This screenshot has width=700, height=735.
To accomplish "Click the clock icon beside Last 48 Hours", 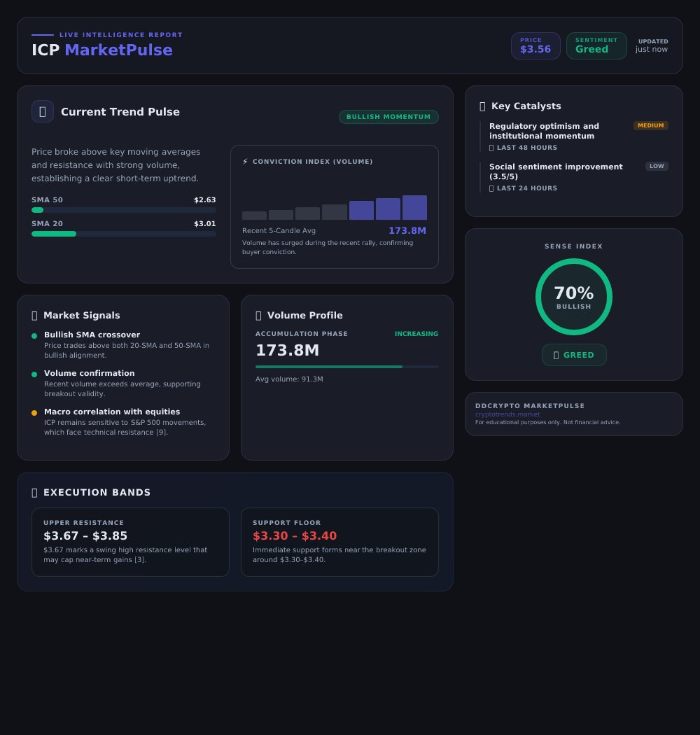I will click(491, 148).
